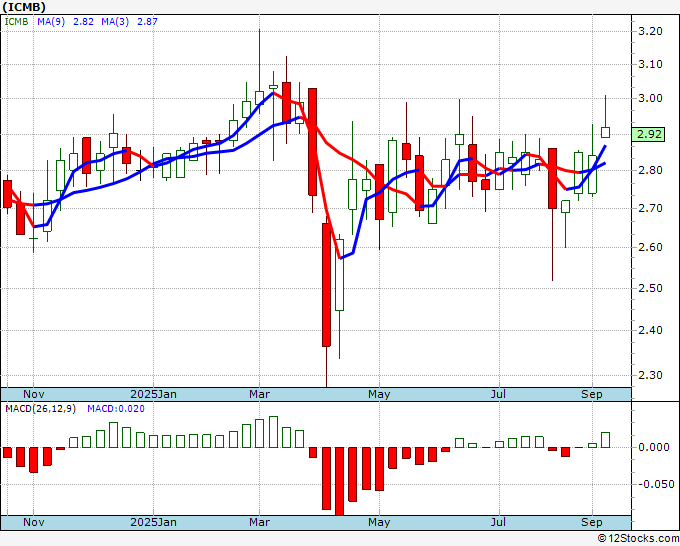Click Jul on the MACD time axis

tap(499, 522)
